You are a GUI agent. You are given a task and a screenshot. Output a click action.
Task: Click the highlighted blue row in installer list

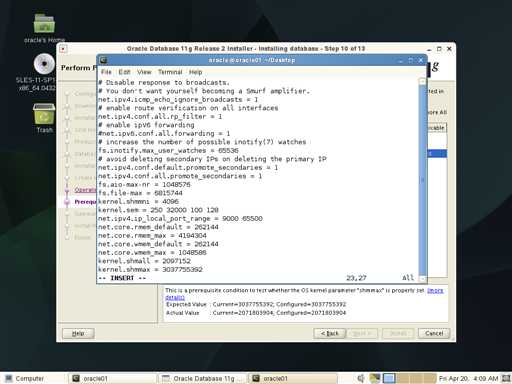(x=437, y=153)
